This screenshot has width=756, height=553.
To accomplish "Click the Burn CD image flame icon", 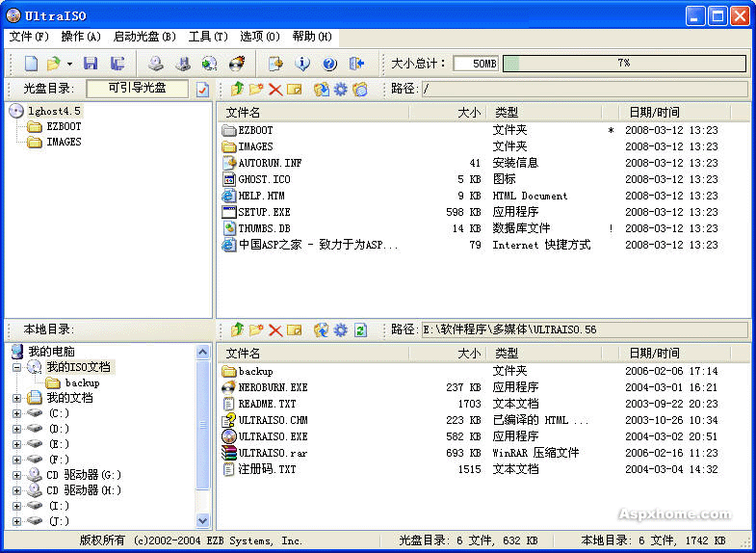I will point(236,64).
